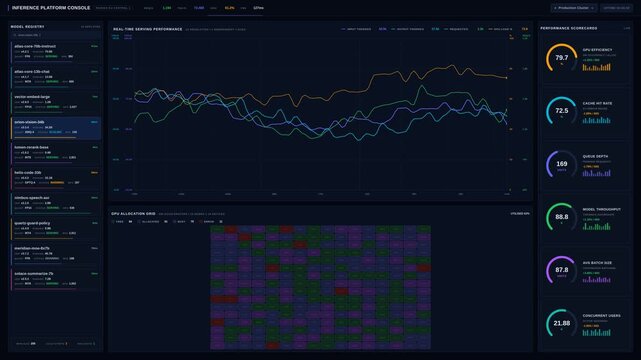Click the Inference Platform Console title

(x=51, y=8)
